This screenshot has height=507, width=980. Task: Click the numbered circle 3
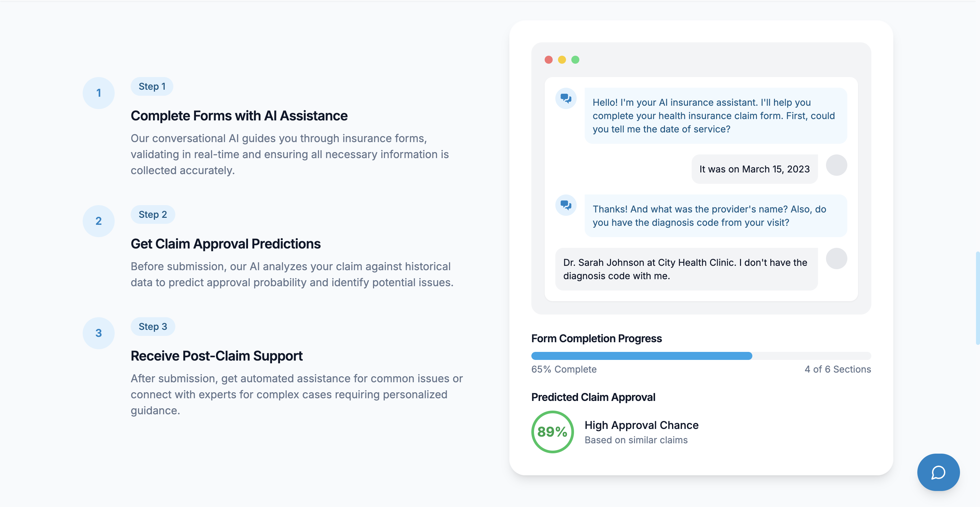(99, 333)
